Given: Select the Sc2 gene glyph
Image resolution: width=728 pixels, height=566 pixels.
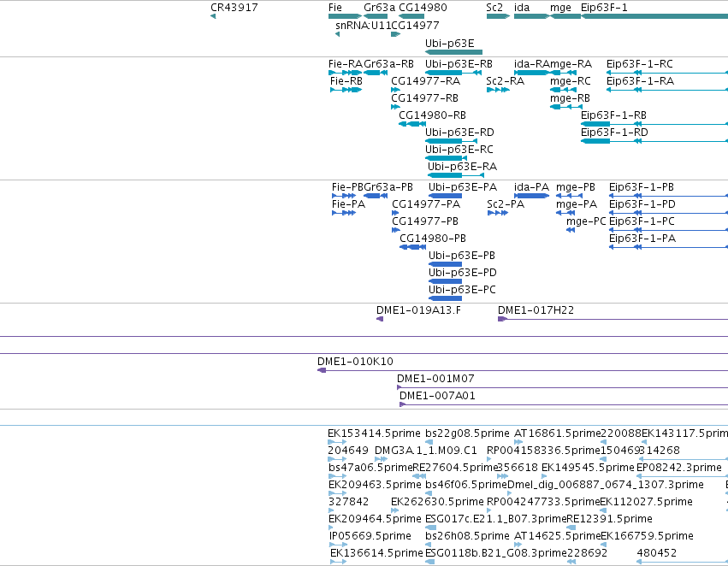Looking at the screenshot, I should [498, 16].
